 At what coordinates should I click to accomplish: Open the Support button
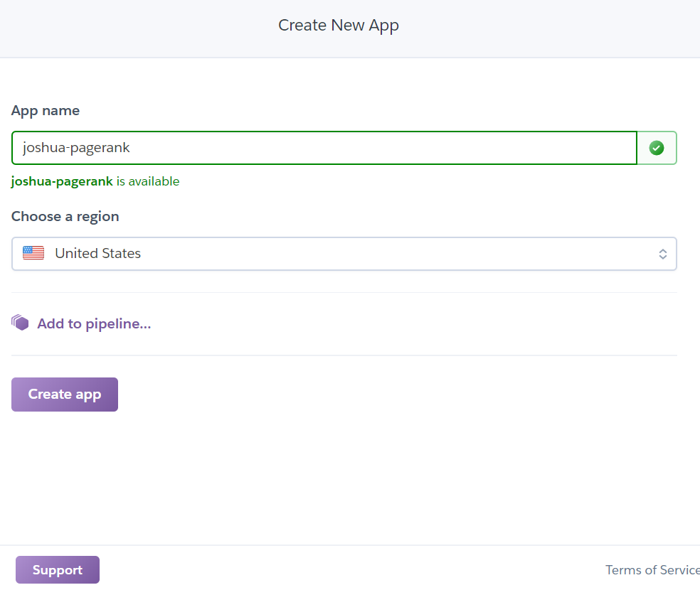tap(58, 570)
